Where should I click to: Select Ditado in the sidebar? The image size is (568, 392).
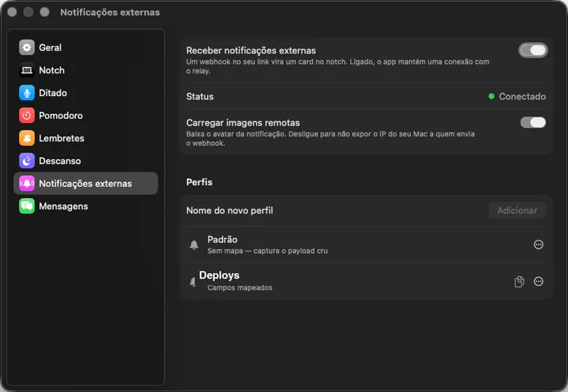click(x=85, y=93)
